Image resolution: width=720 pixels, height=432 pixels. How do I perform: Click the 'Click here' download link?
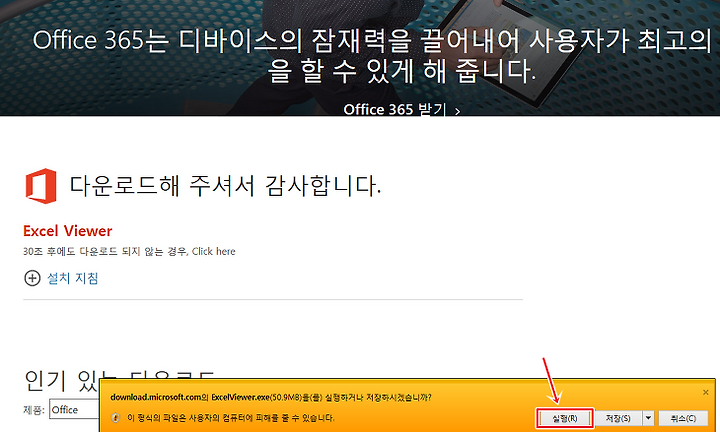point(214,251)
